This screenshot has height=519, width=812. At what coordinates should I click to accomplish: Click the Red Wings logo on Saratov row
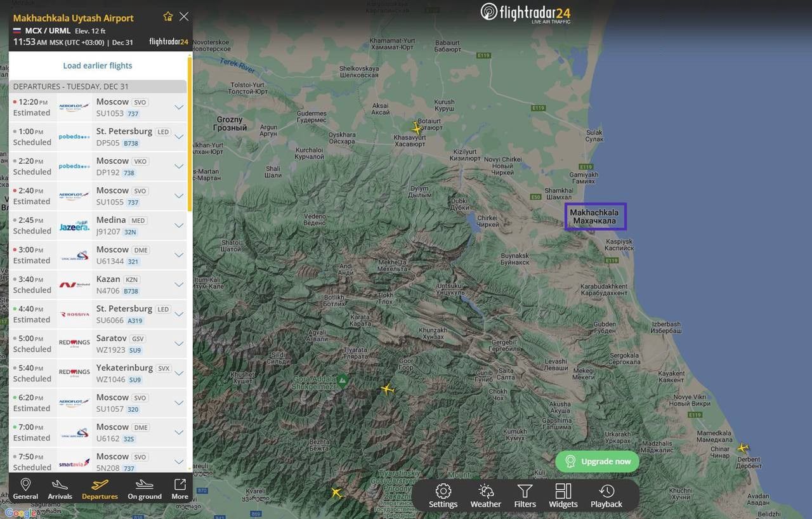[x=74, y=344]
